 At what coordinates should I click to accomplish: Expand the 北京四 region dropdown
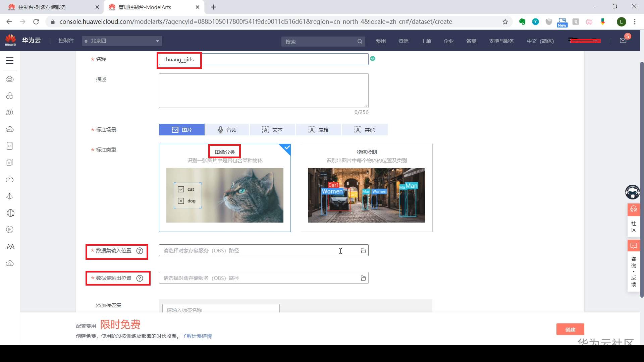tap(122, 41)
